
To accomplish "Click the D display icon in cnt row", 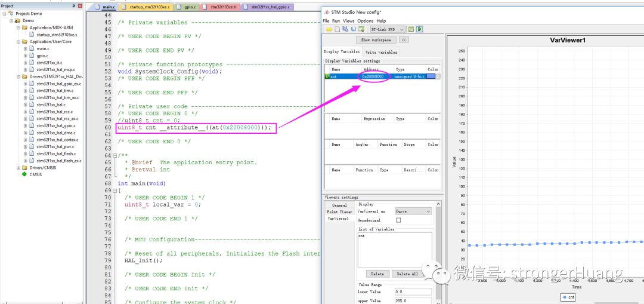I will pos(327,76).
